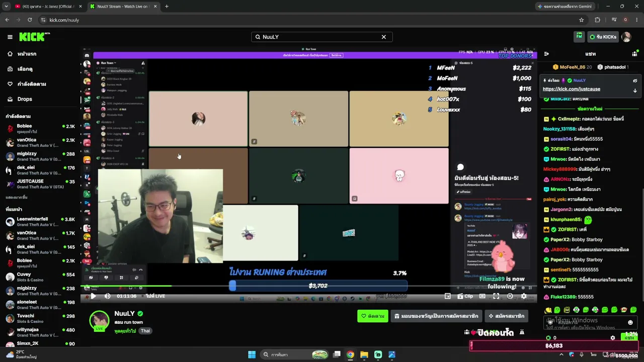Screen dimensions: 644x362
Task: Click the MoFeeN_86 top gifter badge
Action: tap(573, 67)
